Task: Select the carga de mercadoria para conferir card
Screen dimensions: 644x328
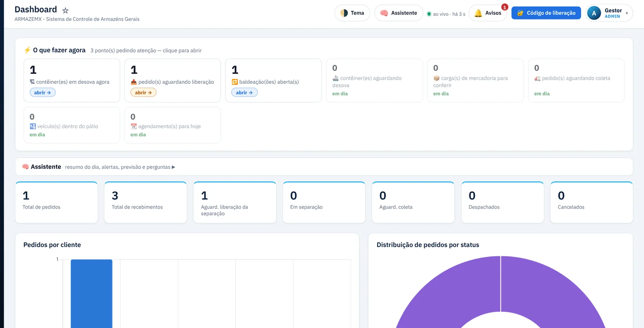Action: [475, 81]
